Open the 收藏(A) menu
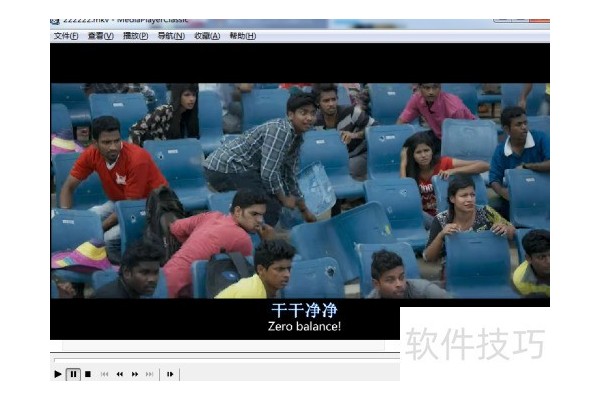Image resolution: width=600 pixels, height=400 pixels. [x=207, y=36]
